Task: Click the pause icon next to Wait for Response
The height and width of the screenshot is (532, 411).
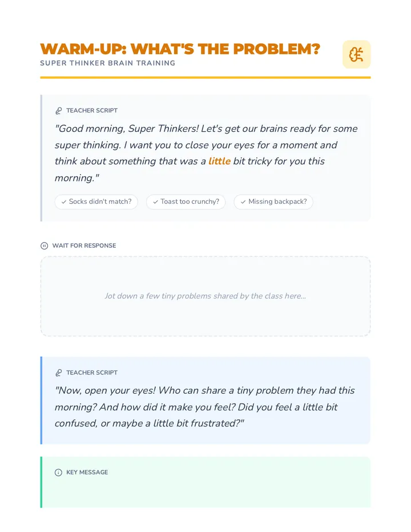Action: [x=44, y=245]
